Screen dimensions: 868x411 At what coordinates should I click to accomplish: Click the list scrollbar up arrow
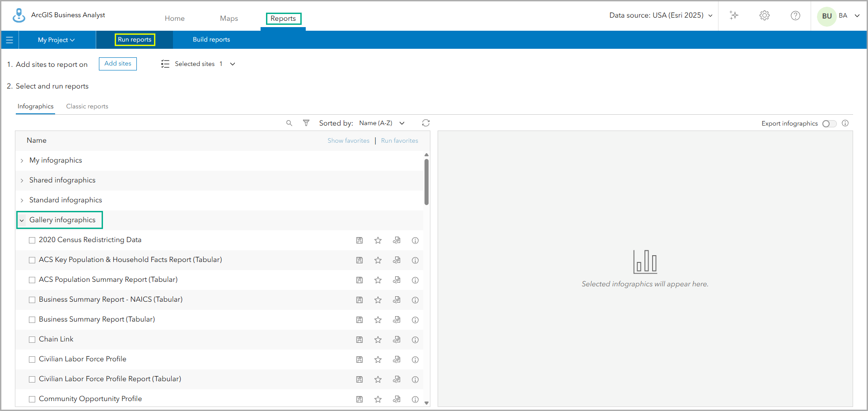click(426, 155)
